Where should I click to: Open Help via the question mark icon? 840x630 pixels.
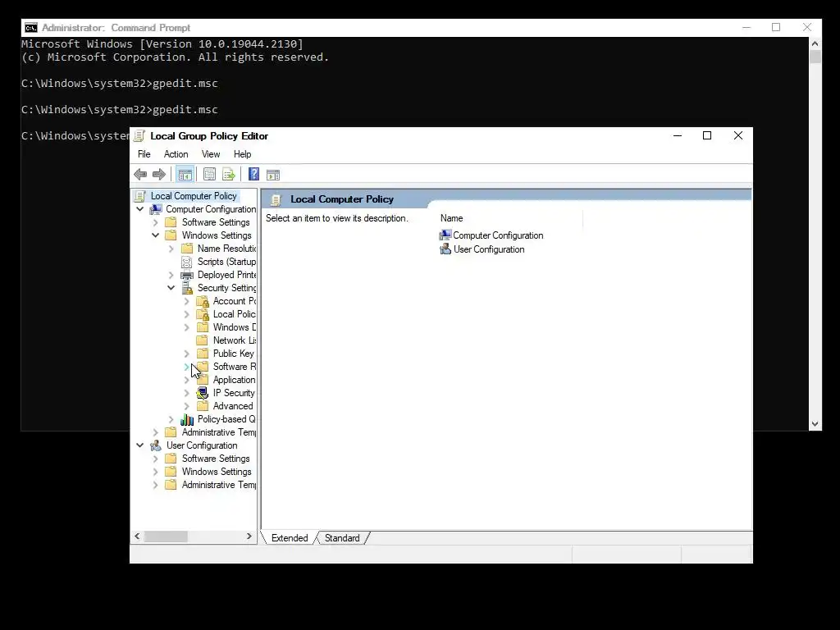(x=254, y=174)
